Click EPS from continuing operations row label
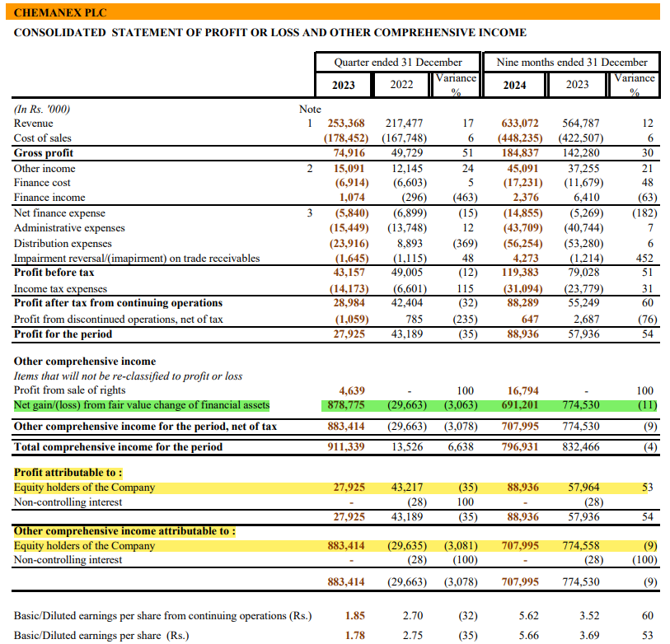 163,616
